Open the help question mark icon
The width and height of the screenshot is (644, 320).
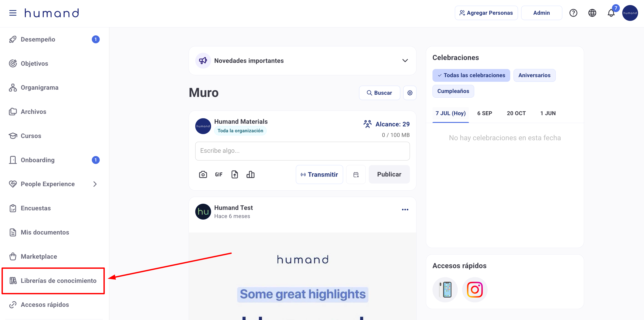pos(573,13)
